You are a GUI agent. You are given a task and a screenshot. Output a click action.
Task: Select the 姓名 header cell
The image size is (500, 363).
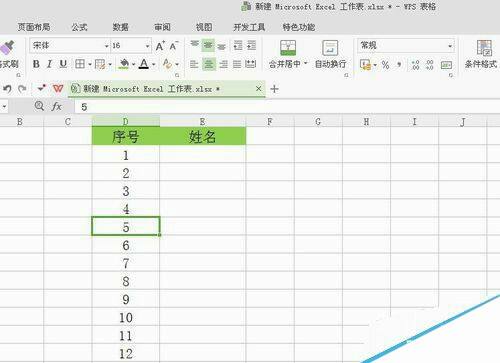[203, 136]
